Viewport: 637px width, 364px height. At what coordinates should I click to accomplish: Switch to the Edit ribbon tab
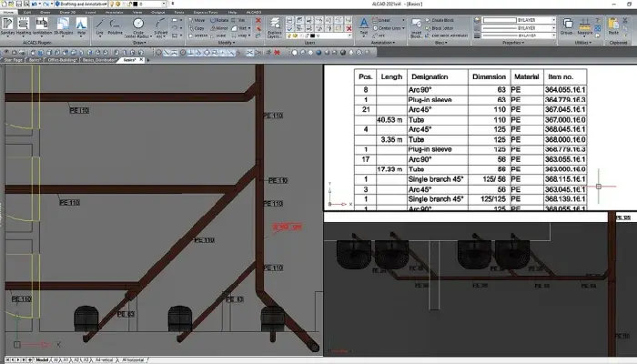point(27,12)
